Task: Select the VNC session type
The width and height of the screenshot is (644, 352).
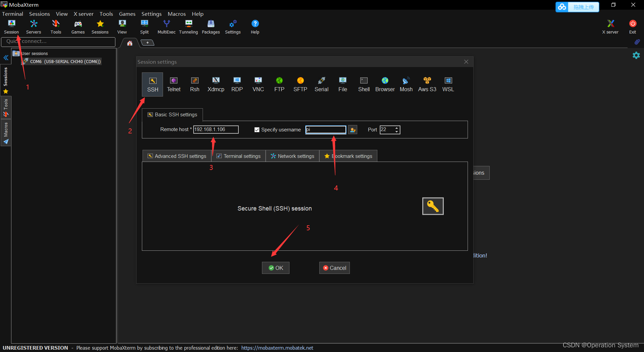Action: [x=258, y=84]
